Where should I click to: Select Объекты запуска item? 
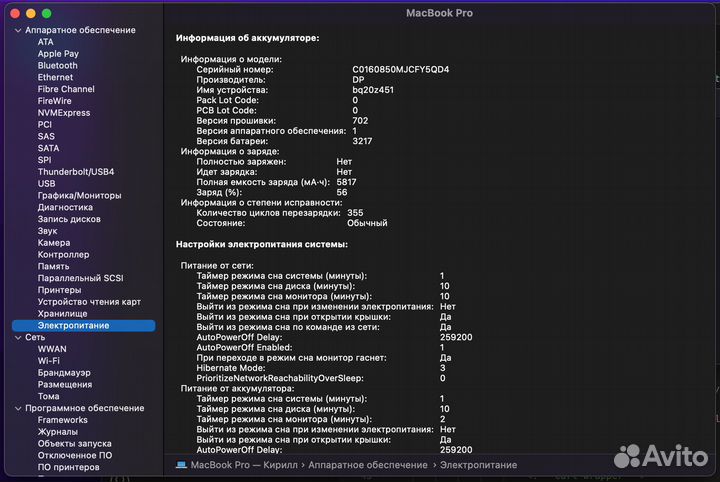pyautogui.click(x=74, y=443)
